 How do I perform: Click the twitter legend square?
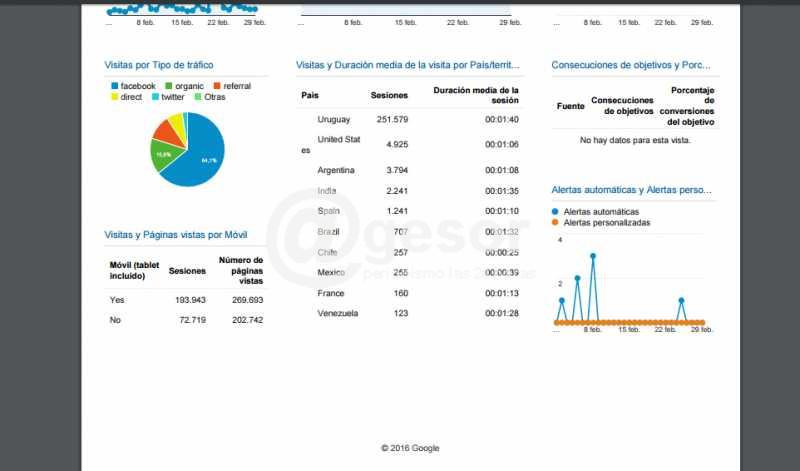coord(154,97)
